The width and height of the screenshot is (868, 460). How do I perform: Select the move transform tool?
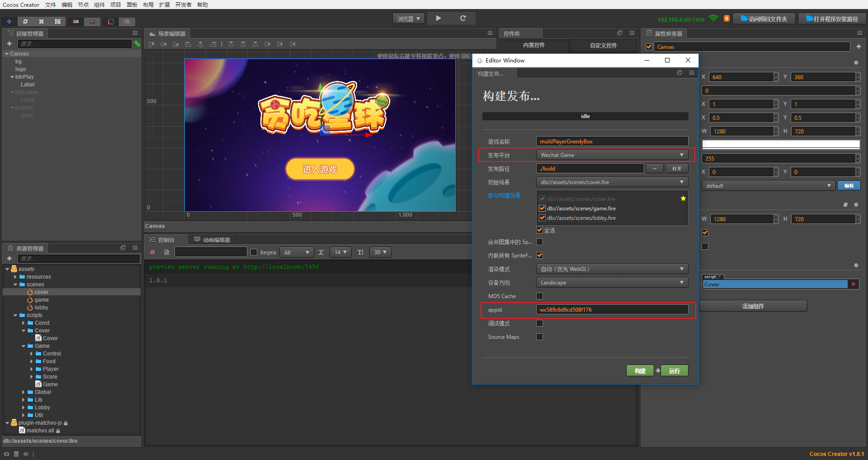click(x=9, y=21)
